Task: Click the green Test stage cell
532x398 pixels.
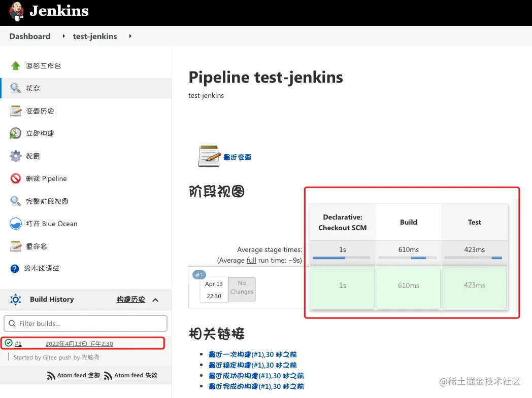Action: pos(474,288)
